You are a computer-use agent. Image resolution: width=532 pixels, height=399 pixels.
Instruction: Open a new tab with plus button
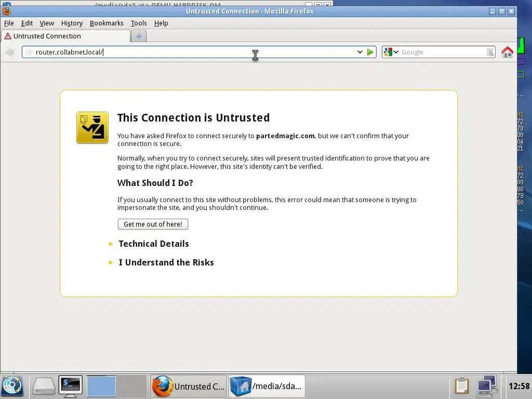(x=138, y=36)
